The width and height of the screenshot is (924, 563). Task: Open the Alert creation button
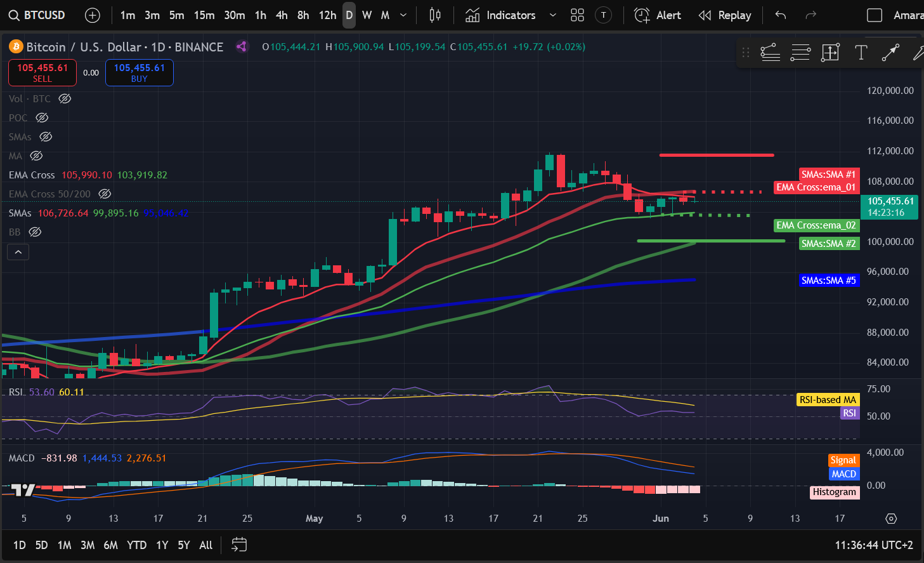coord(658,15)
